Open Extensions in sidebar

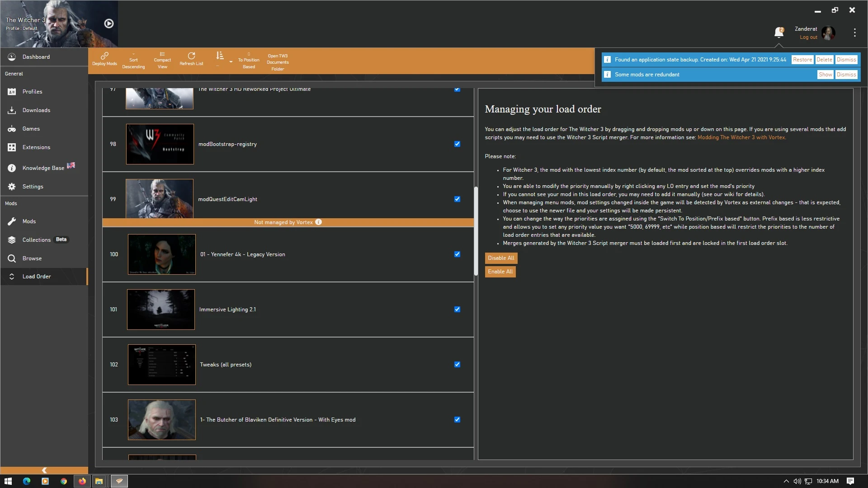tap(44, 147)
